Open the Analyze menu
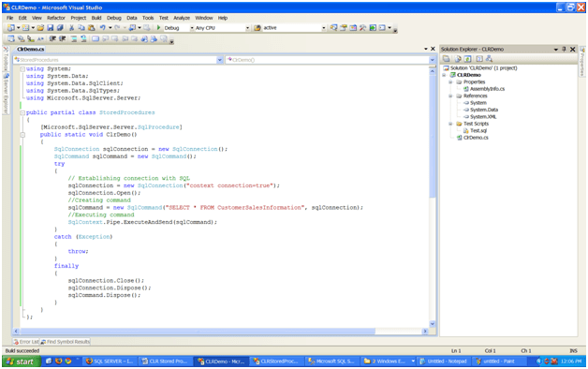588x369 pixels. point(182,18)
